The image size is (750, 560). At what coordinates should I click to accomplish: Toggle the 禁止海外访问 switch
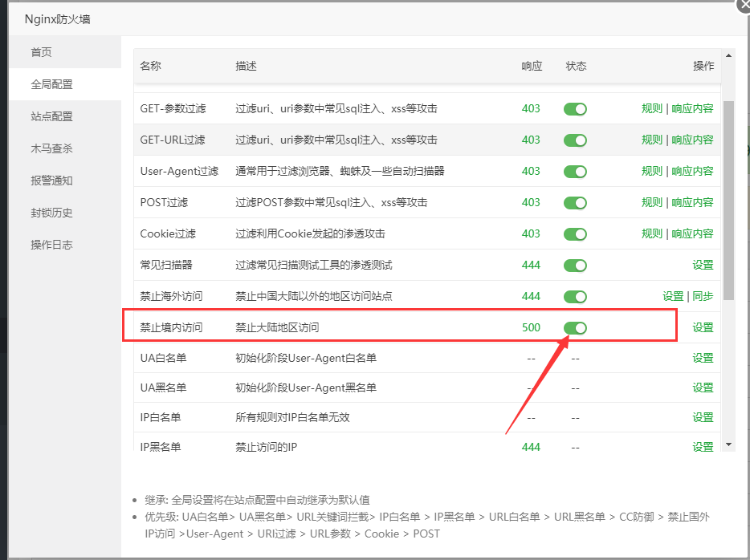click(575, 297)
